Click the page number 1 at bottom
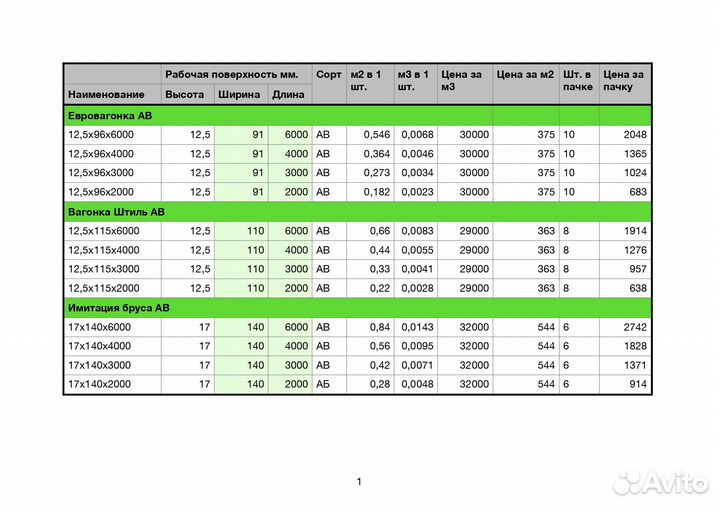Image resolution: width=720 pixels, height=508 pixels. 359,482
